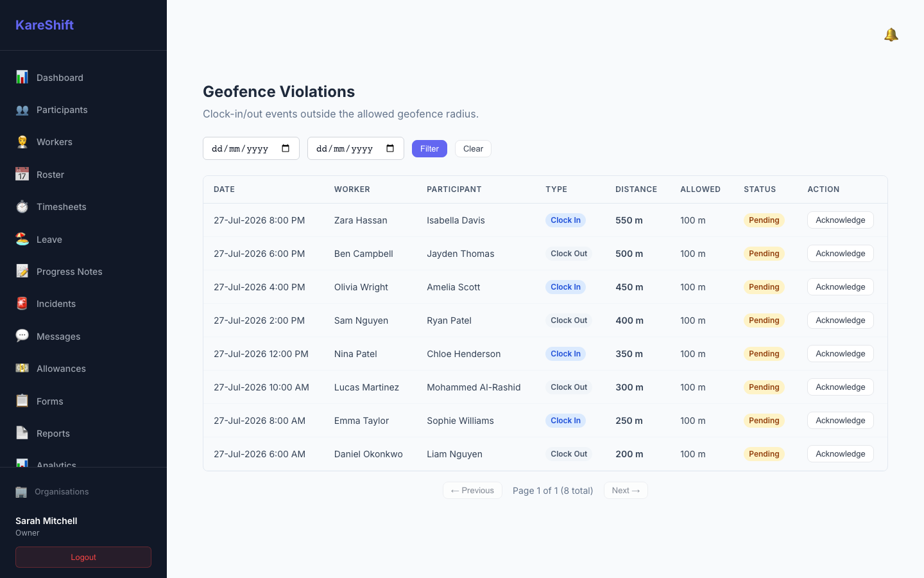Click the Dashboard chart icon in sidebar
The image size is (924, 578).
pyautogui.click(x=22, y=77)
